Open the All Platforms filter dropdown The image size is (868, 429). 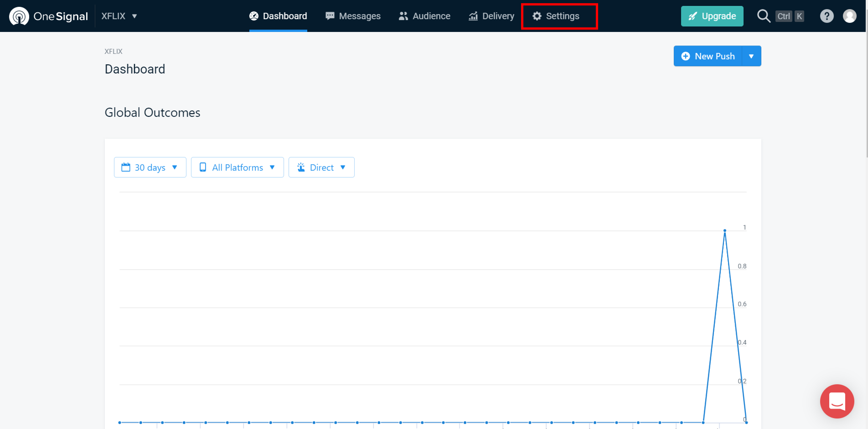click(237, 167)
